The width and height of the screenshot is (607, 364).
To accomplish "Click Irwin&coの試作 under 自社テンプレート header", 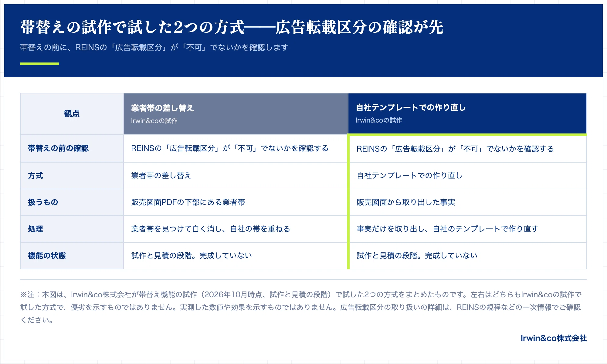I will point(379,120).
